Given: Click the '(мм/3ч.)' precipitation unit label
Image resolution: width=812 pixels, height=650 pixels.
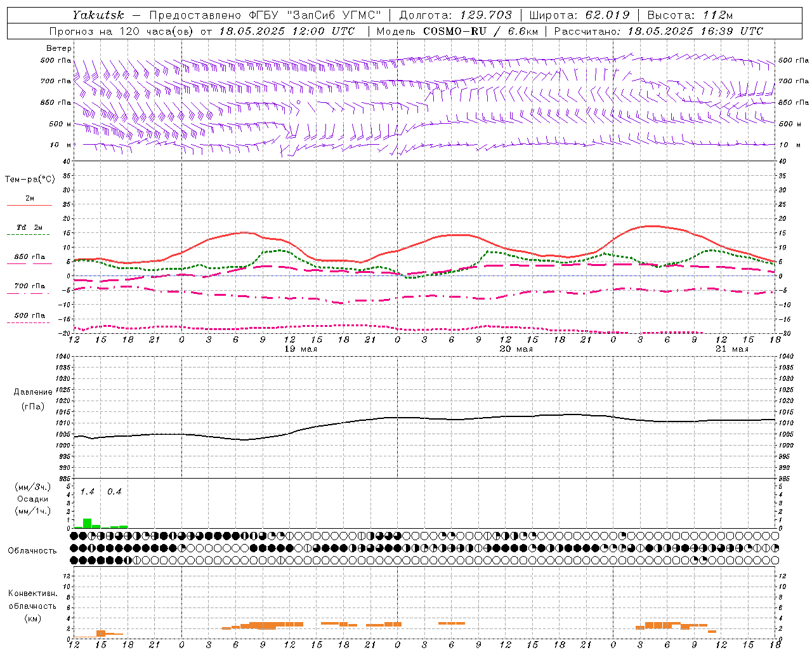Looking at the screenshot, I should (x=32, y=487).
